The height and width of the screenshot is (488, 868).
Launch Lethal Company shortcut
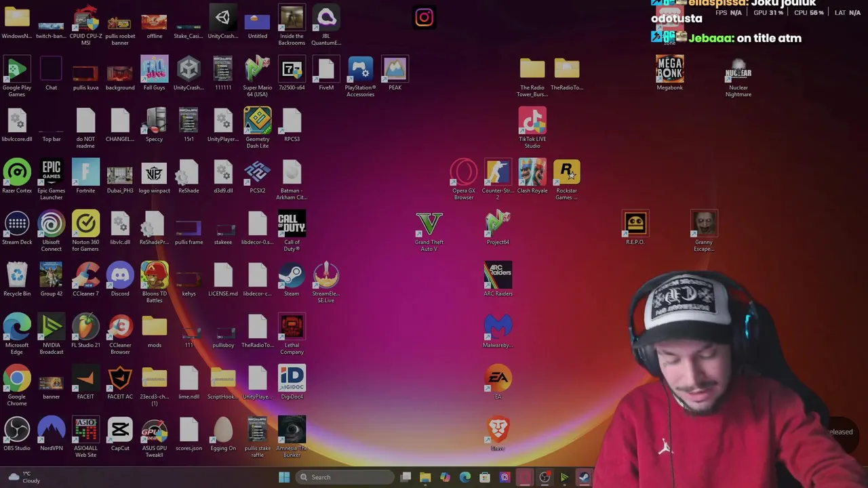tap(292, 334)
